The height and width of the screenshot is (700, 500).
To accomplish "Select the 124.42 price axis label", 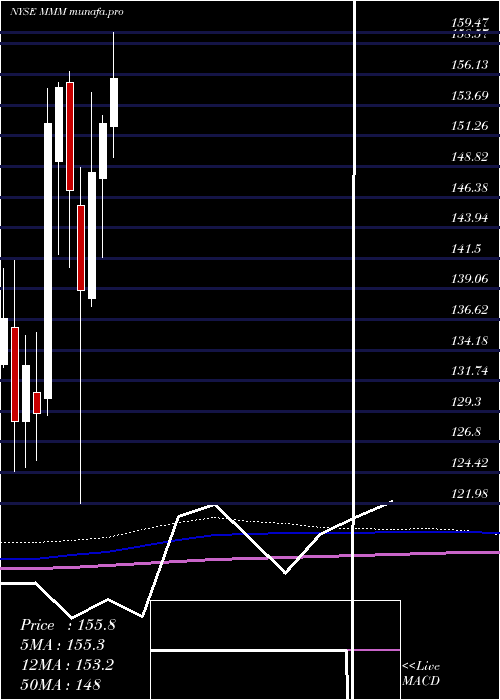I will pyautogui.click(x=470, y=463).
